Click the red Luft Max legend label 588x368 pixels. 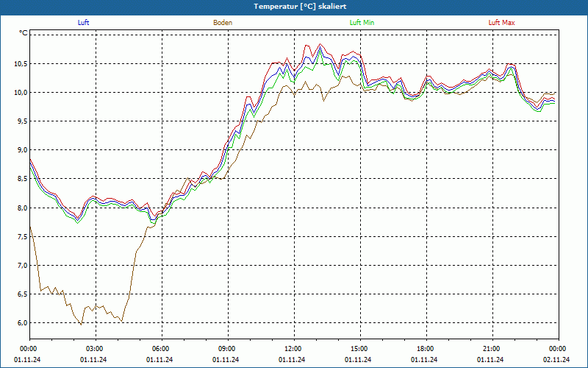point(501,23)
